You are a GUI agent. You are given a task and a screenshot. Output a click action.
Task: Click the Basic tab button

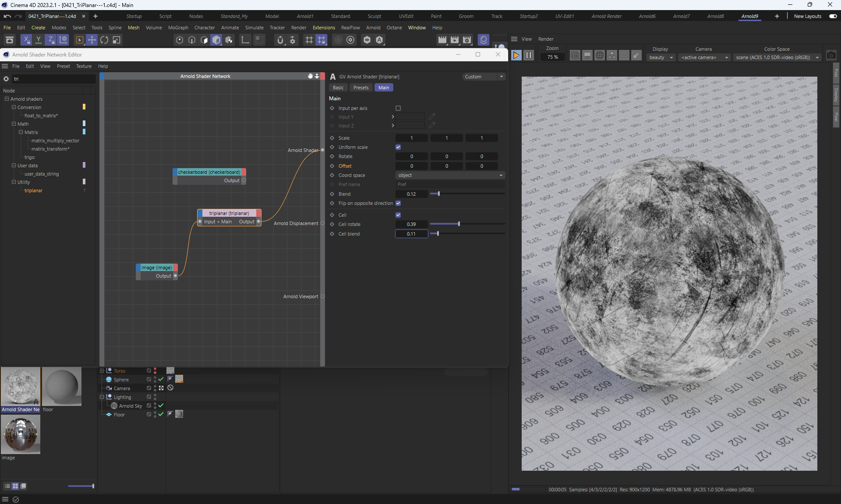click(x=338, y=88)
